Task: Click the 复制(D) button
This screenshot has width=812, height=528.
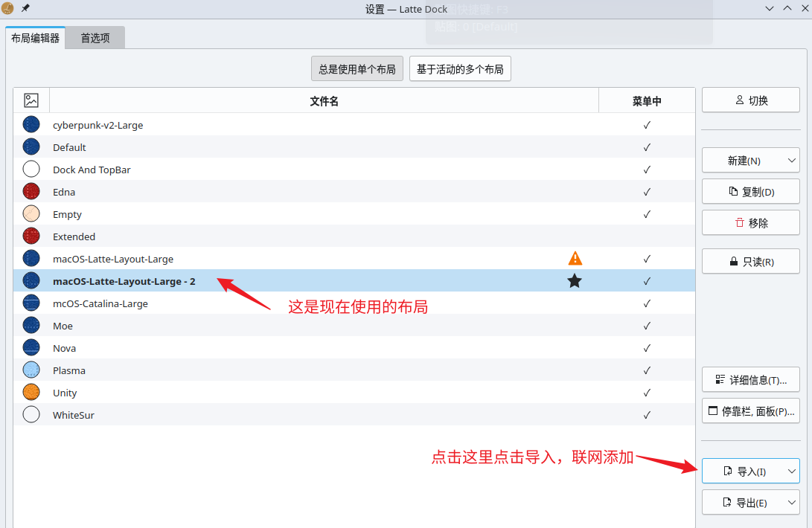Action: 751,192
